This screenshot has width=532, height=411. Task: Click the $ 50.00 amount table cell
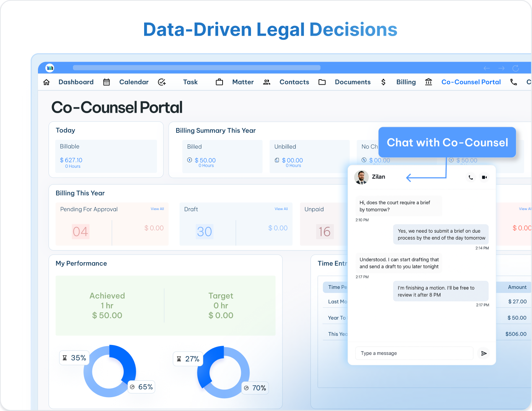517,318
